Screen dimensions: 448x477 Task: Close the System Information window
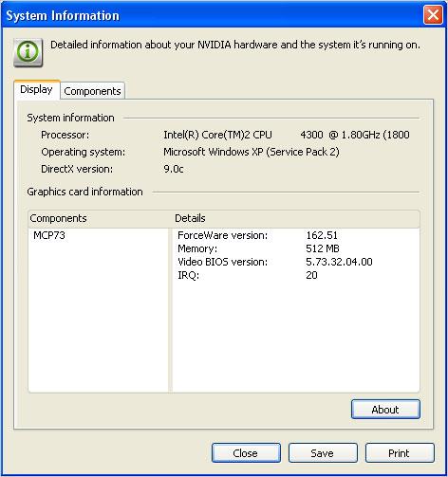pyautogui.click(x=433, y=15)
